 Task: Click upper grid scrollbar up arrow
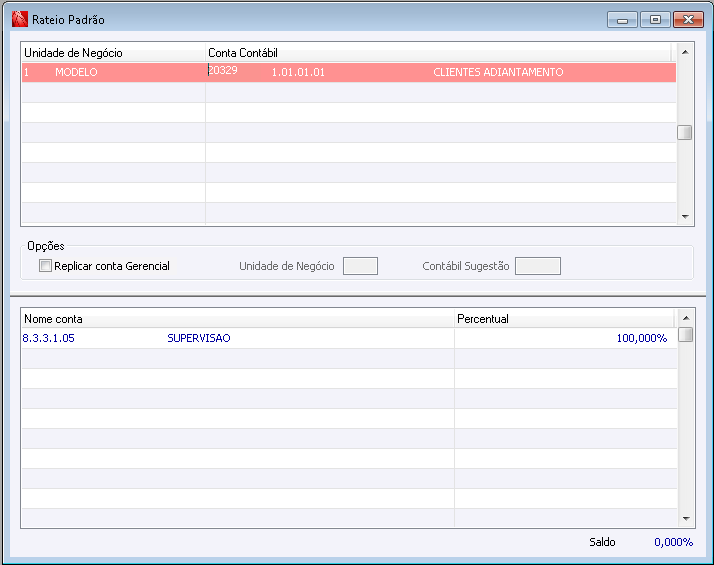tap(685, 52)
